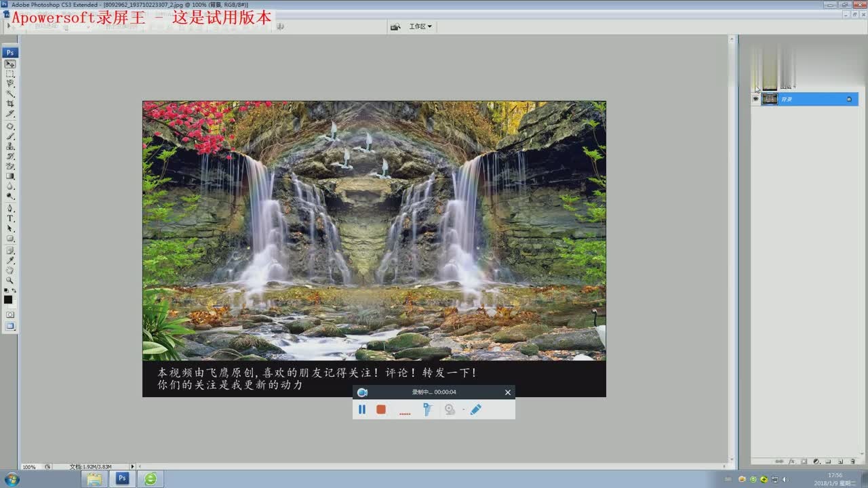Select the Horizontal Type tool

coord(10,219)
